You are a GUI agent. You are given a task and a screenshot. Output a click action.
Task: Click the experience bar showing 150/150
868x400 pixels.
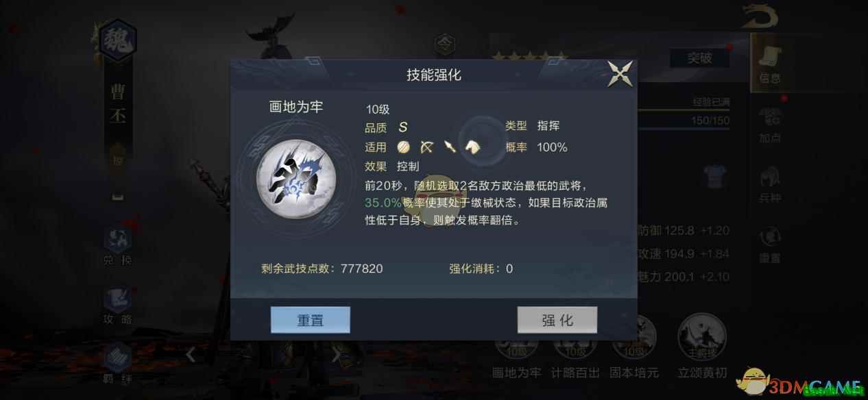tap(684, 121)
